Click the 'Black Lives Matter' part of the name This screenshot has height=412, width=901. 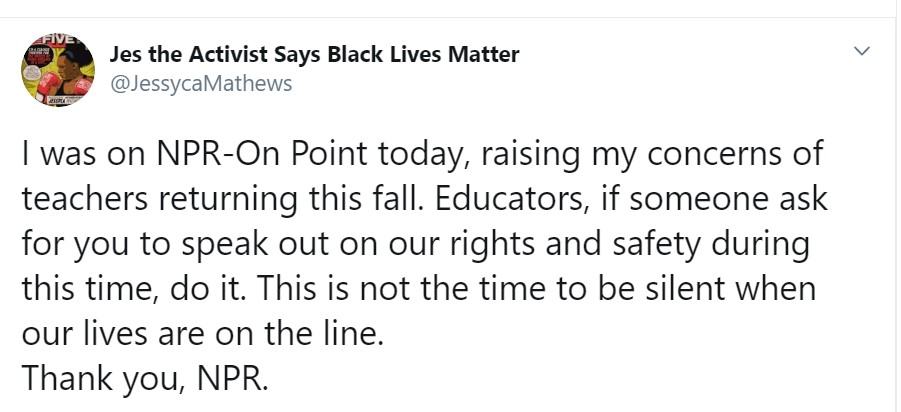[432, 54]
